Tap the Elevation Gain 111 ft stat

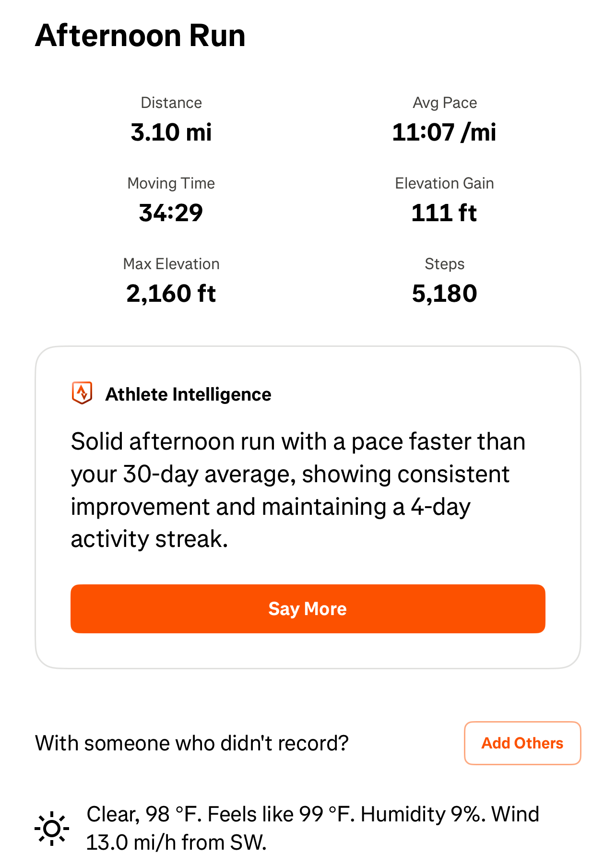coord(444,200)
